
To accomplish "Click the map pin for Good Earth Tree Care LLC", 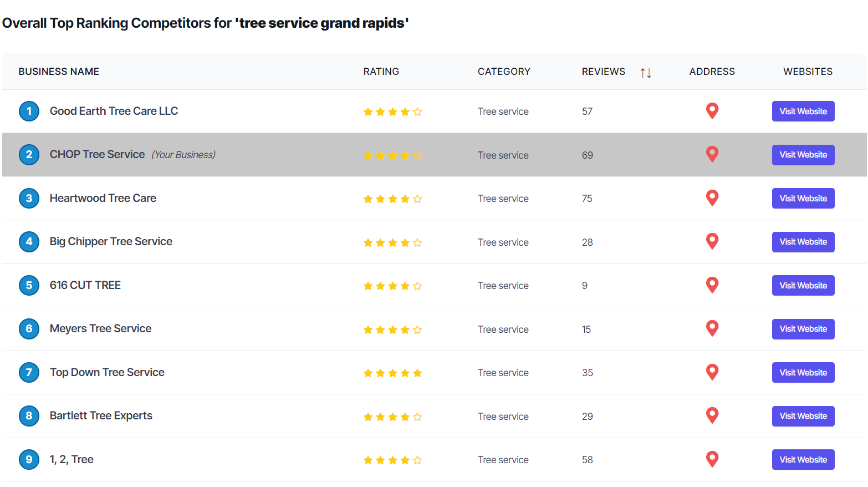I will coord(712,111).
